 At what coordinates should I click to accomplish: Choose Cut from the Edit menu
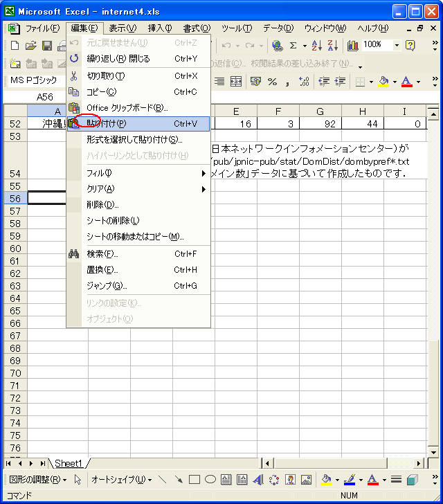point(138,76)
